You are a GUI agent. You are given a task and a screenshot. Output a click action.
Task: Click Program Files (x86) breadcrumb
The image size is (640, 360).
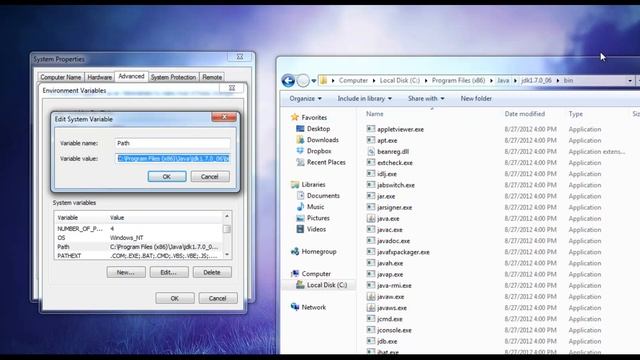click(x=458, y=80)
